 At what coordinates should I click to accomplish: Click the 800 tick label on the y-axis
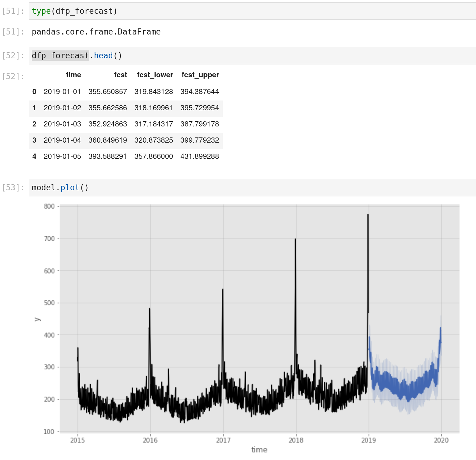coord(49,206)
